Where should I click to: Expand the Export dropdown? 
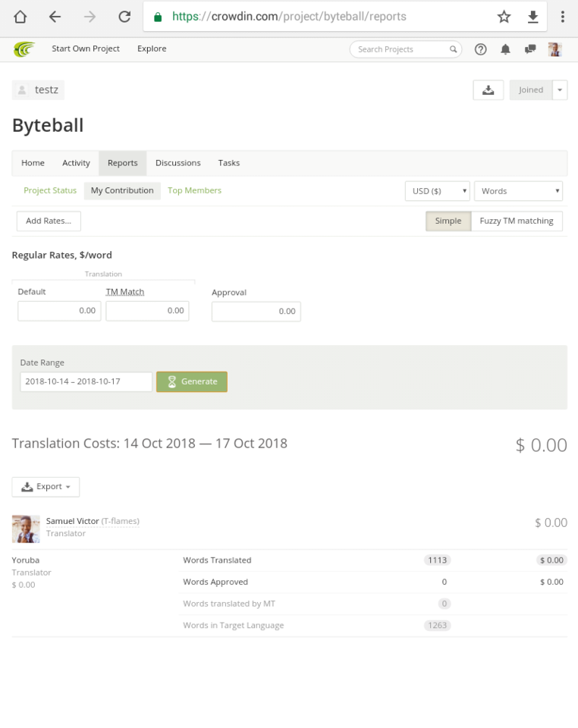click(46, 487)
